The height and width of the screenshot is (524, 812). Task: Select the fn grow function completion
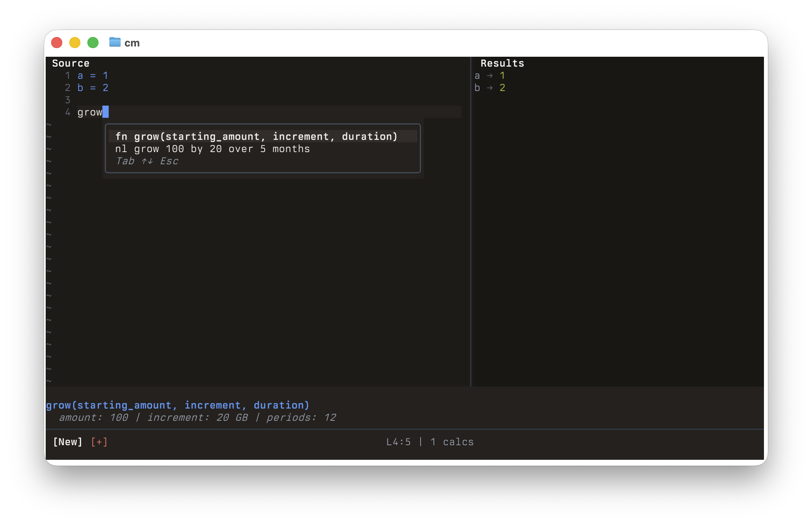256,136
